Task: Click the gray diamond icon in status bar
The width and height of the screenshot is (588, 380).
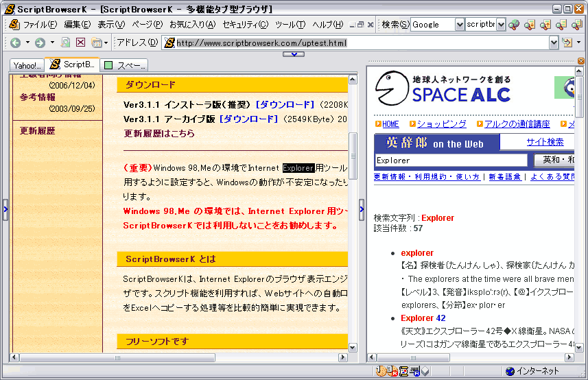Action: [425, 371]
